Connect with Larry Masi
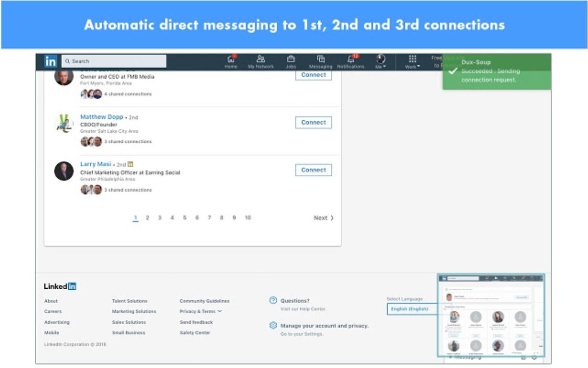This screenshot has height=368, width=588. pyautogui.click(x=314, y=170)
